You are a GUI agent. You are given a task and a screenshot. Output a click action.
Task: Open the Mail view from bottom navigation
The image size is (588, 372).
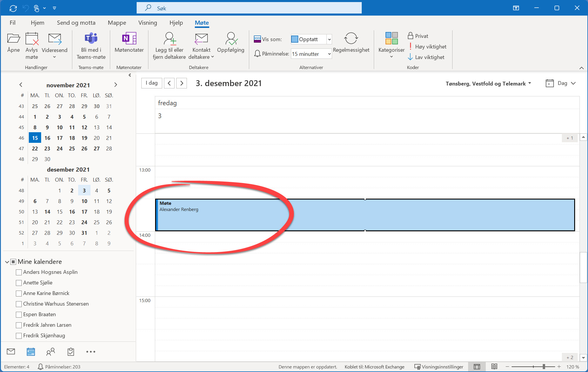11,352
